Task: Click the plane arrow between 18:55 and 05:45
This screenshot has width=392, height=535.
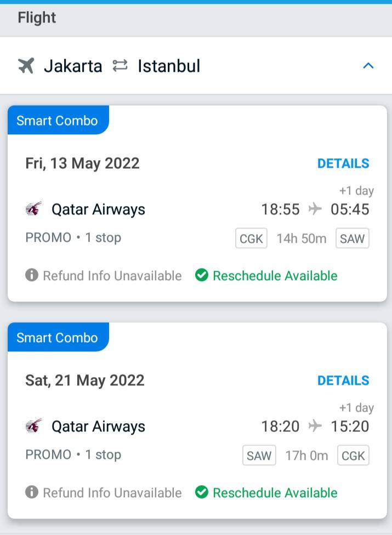Action: pos(315,208)
